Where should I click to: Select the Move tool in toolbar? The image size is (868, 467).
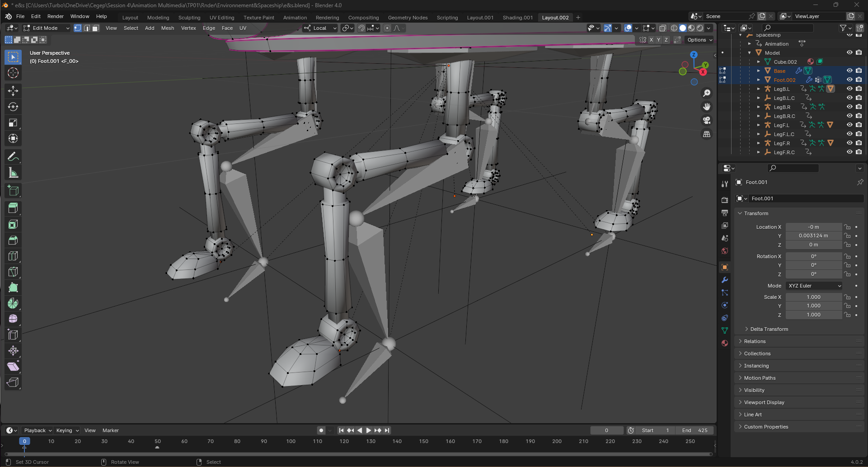[x=13, y=90]
